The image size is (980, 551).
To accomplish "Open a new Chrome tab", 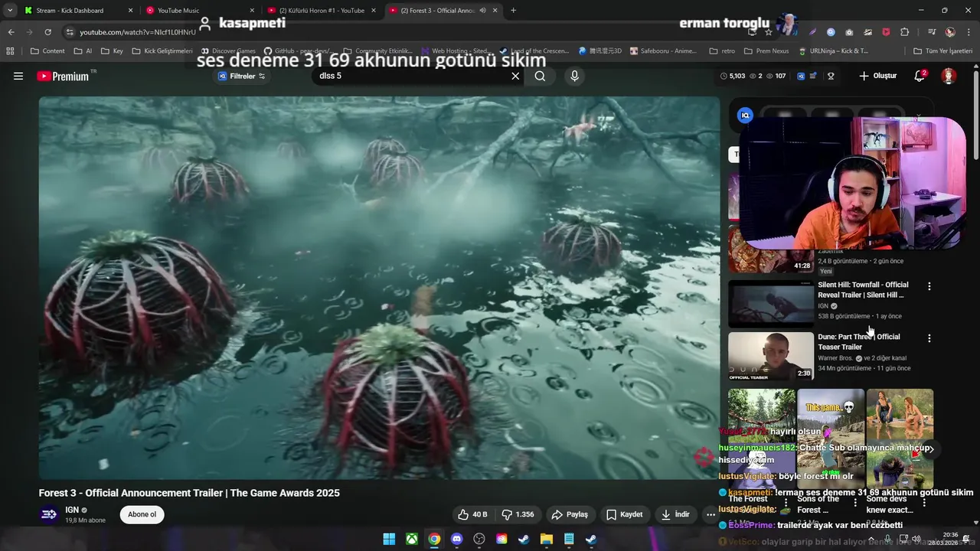I will click(x=513, y=11).
